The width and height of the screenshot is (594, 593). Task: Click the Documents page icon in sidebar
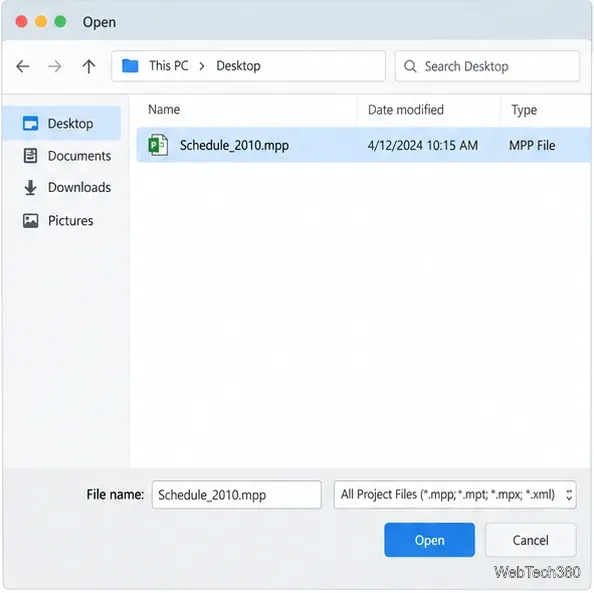(30, 156)
